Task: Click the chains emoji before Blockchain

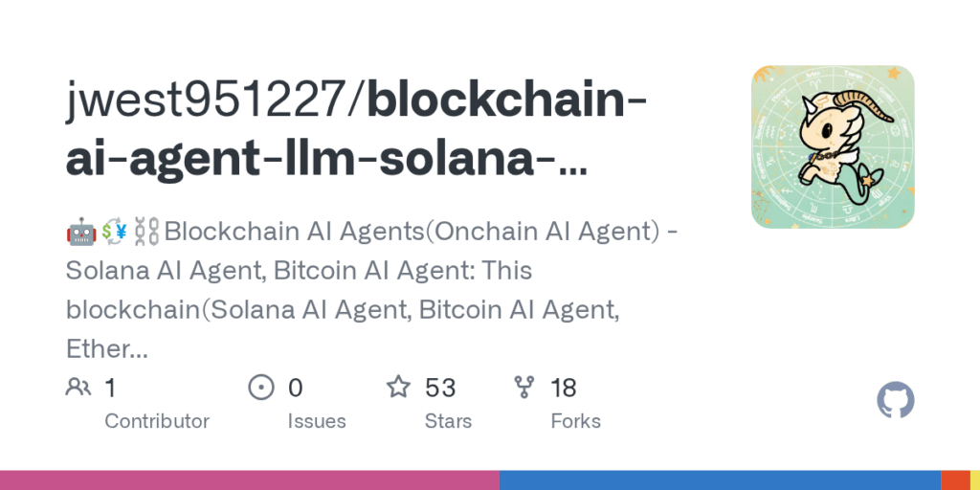Action: pyautogui.click(x=146, y=232)
